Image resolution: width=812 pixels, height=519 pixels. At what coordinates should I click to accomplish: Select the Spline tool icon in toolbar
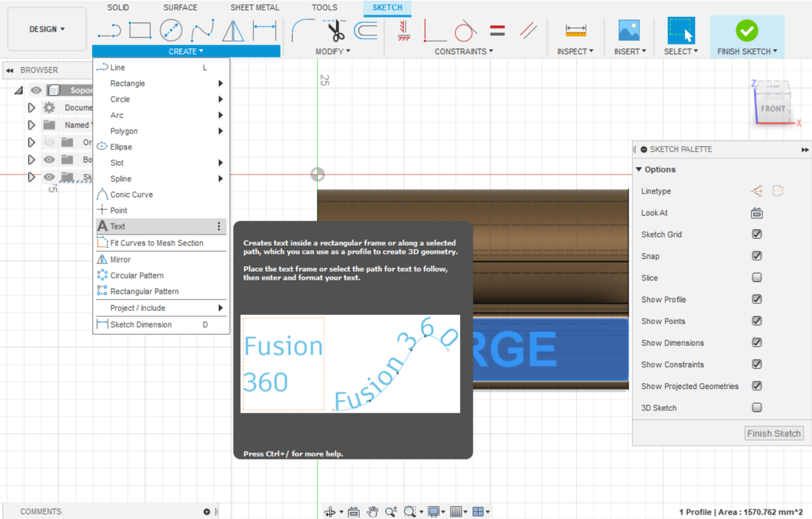pyautogui.click(x=202, y=30)
